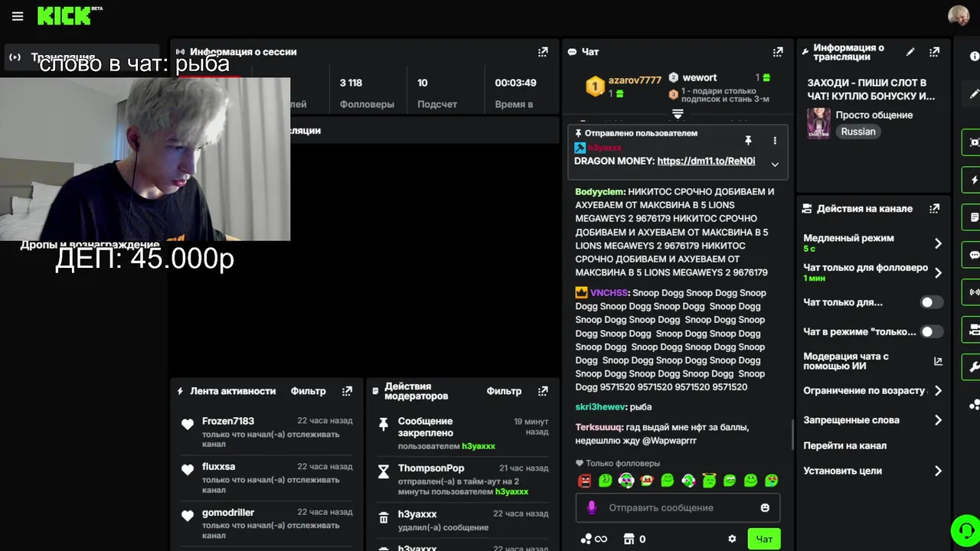Expand slow mode 'Медленный режим' settings
This screenshot has width=980, height=551.
pyautogui.click(x=938, y=243)
